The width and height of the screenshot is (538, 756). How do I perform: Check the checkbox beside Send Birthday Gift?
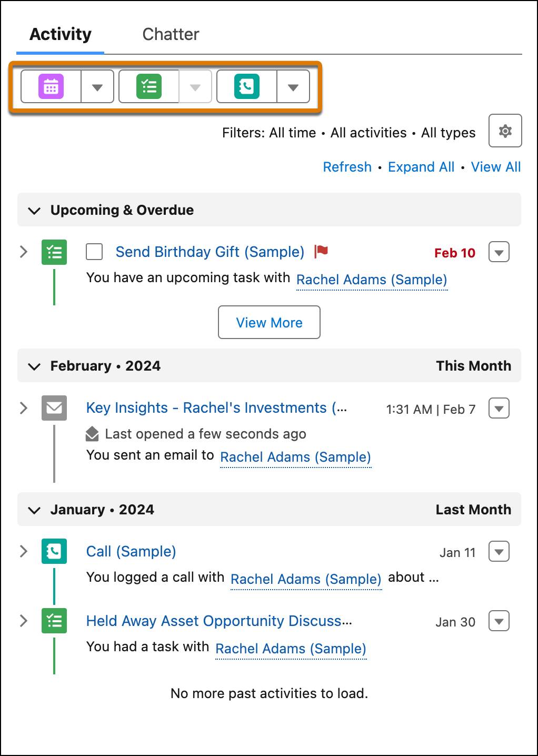pyautogui.click(x=94, y=252)
